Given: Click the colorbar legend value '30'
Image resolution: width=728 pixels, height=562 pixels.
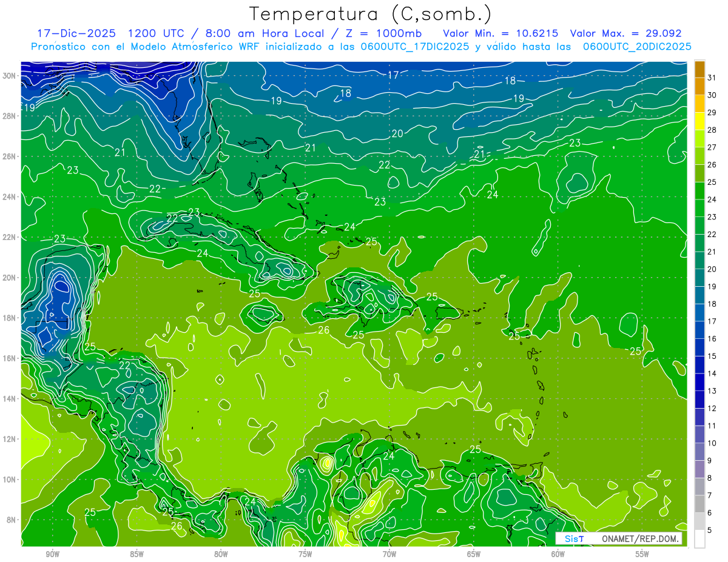Looking at the screenshot, I should pyautogui.click(x=712, y=95).
